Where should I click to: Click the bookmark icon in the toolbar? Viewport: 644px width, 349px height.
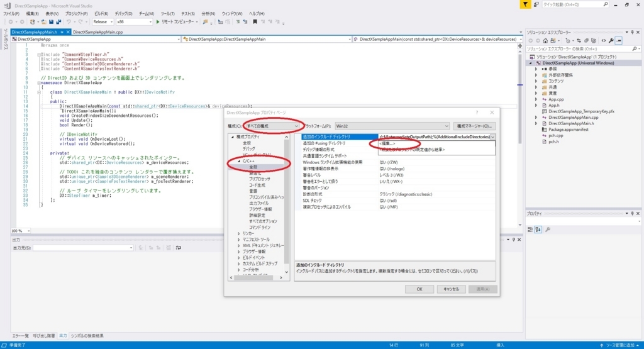(255, 22)
